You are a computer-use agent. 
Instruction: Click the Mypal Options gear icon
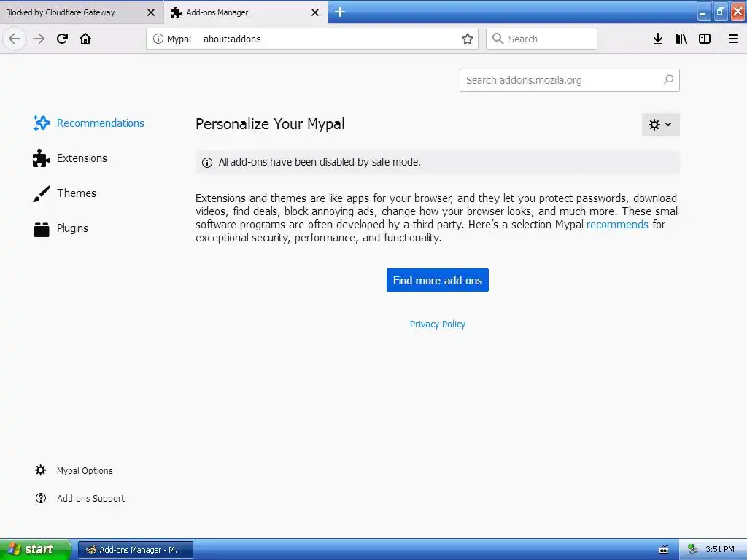pos(41,470)
